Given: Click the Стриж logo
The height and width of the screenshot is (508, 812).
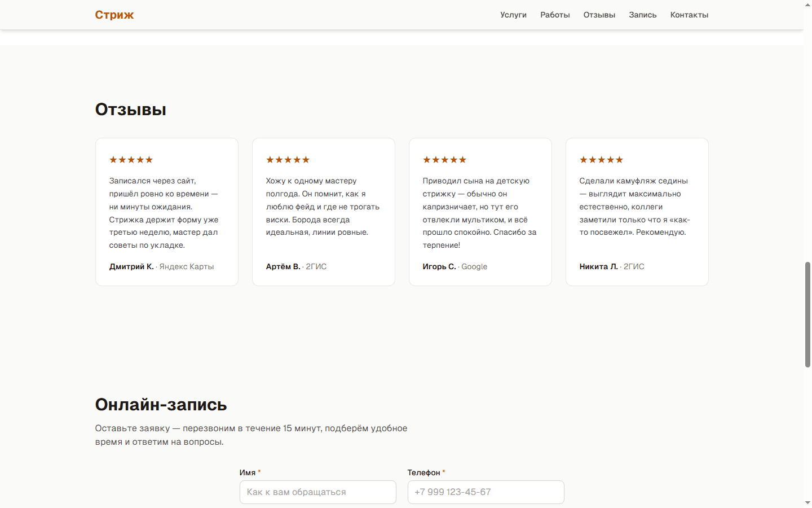Looking at the screenshot, I should point(114,15).
